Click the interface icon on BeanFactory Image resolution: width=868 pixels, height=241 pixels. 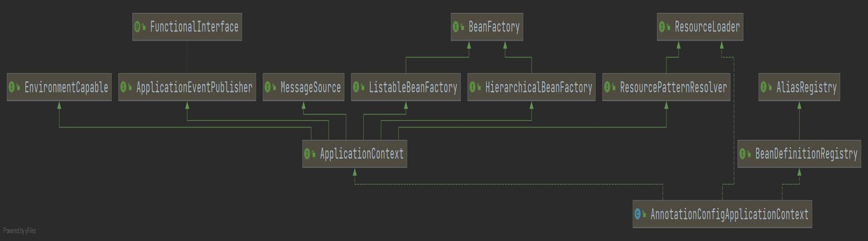[456, 27]
